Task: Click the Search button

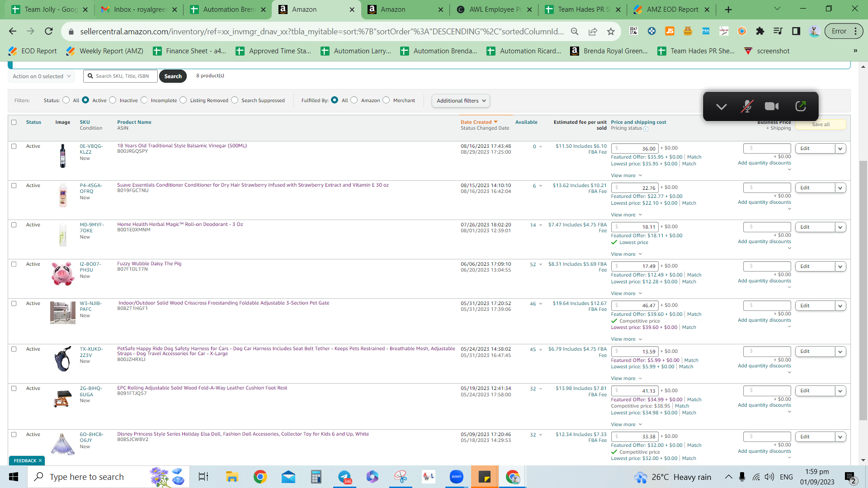Action: click(173, 76)
